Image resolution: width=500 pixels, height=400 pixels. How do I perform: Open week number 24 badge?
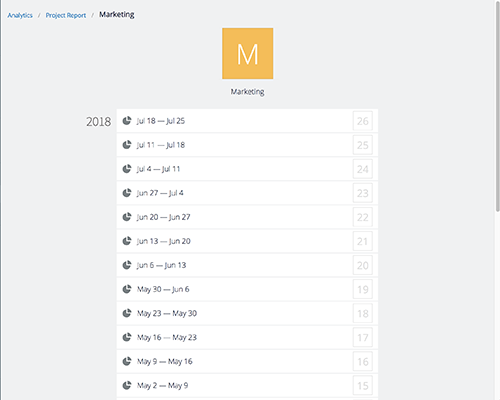363,169
